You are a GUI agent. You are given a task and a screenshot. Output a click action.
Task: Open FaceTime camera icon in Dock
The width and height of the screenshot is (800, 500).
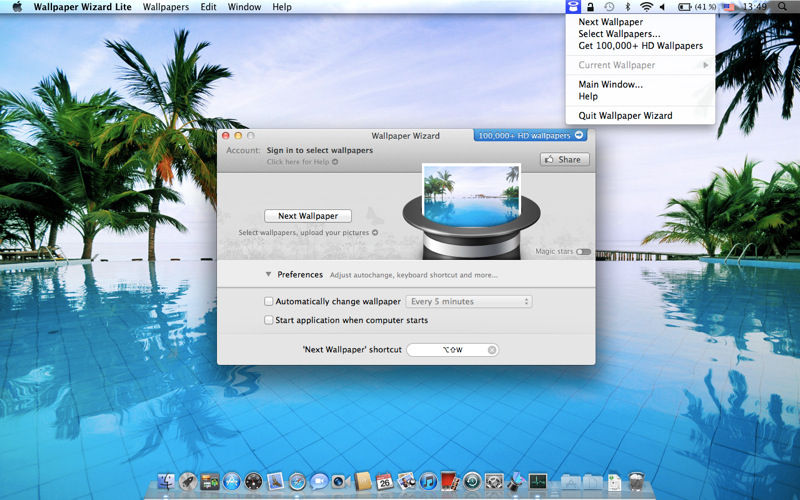(x=341, y=481)
